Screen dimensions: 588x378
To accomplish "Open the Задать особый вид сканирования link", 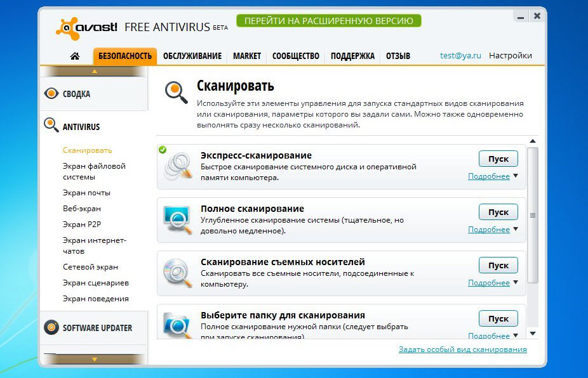I will tap(462, 349).
